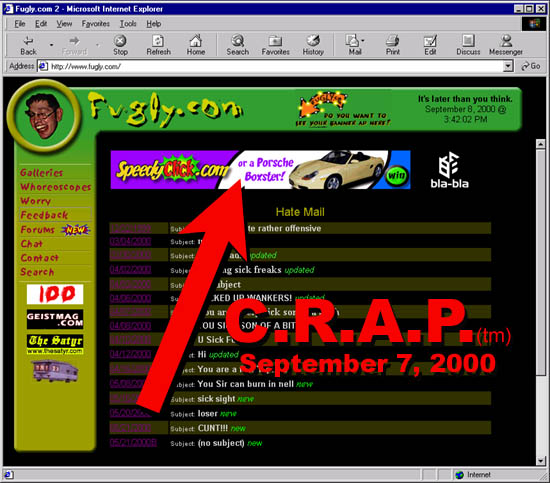Click the page scrollbar up arrow

point(541,144)
